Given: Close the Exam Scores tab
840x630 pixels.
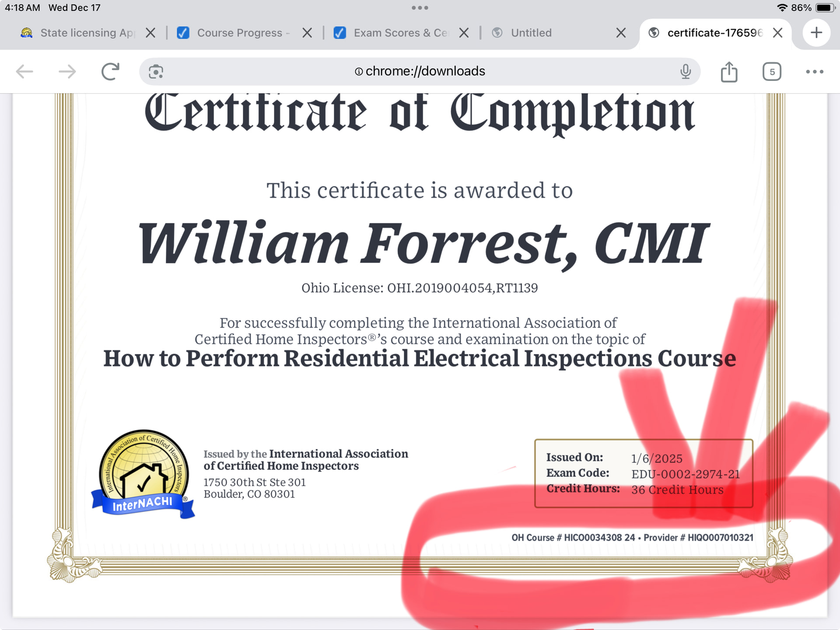Looking at the screenshot, I should (464, 33).
